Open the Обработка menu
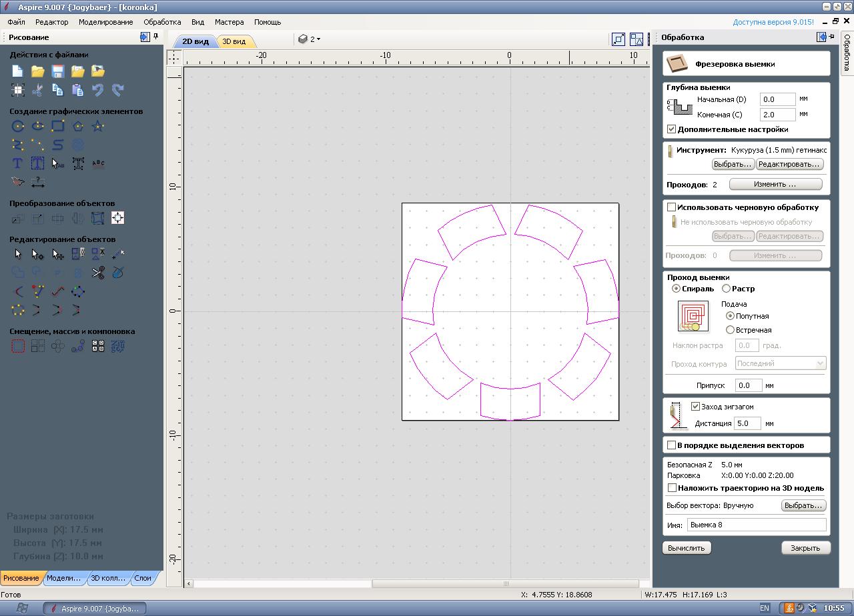 162,22
